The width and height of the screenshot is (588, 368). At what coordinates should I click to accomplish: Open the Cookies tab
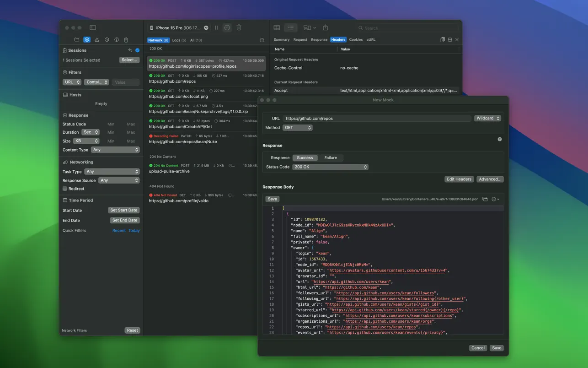pos(356,40)
